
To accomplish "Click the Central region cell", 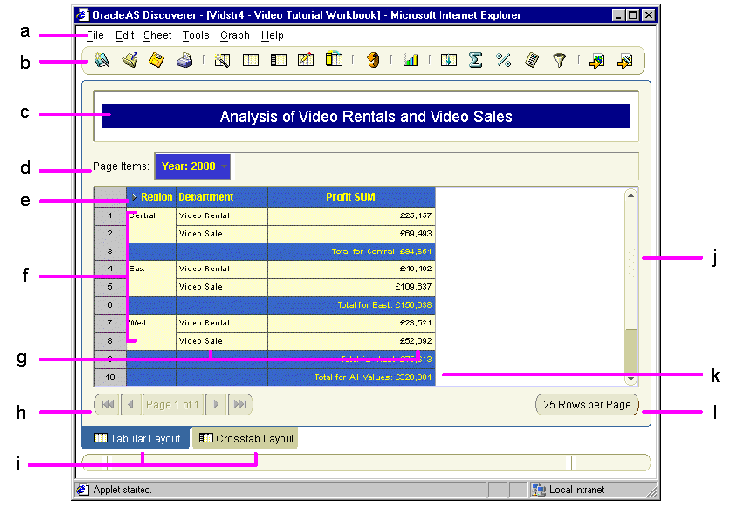I will coord(151,225).
